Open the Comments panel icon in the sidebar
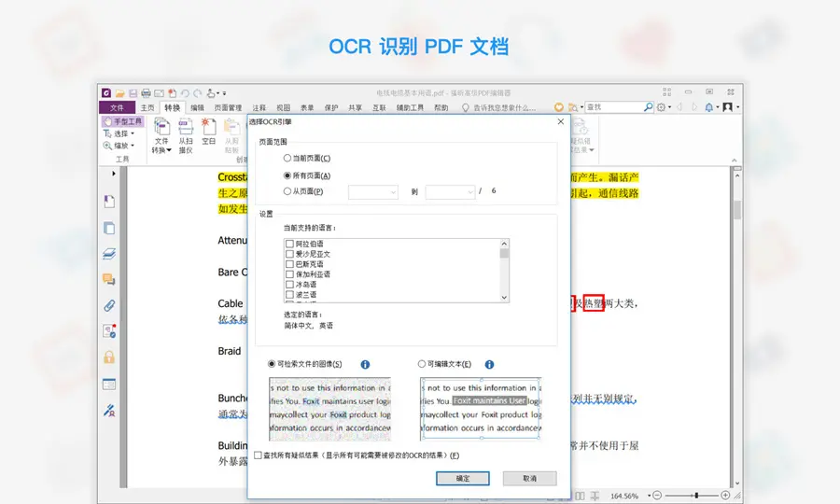Screen dimensions: 840x504 pyautogui.click(x=109, y=279)
